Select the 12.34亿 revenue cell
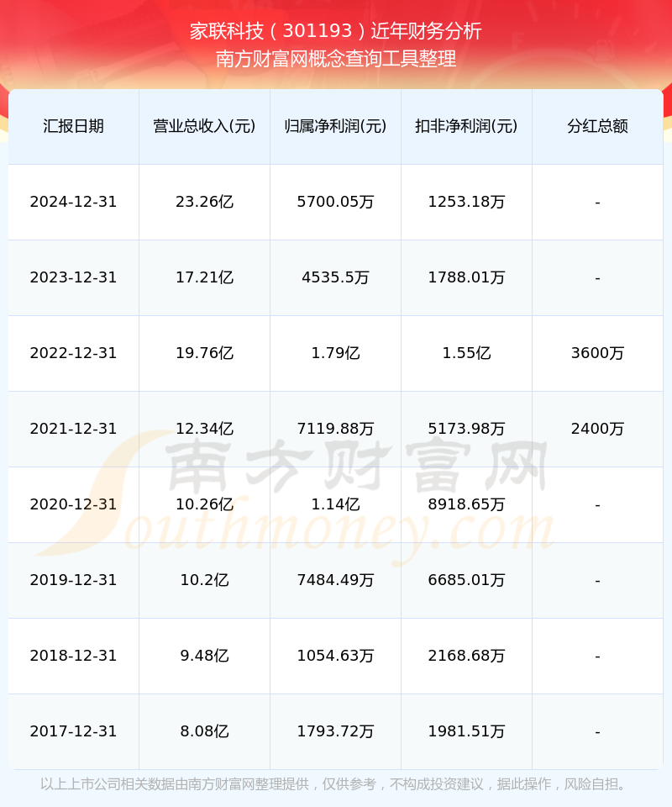This screenshot has width=672, height=807. click(x=205, y=429)
